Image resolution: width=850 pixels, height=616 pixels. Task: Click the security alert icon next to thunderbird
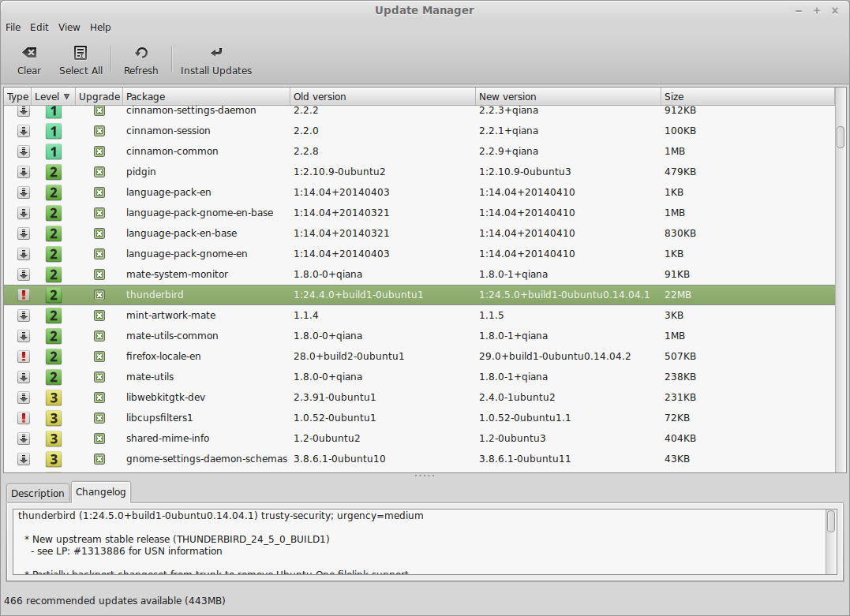coord(23,294)
